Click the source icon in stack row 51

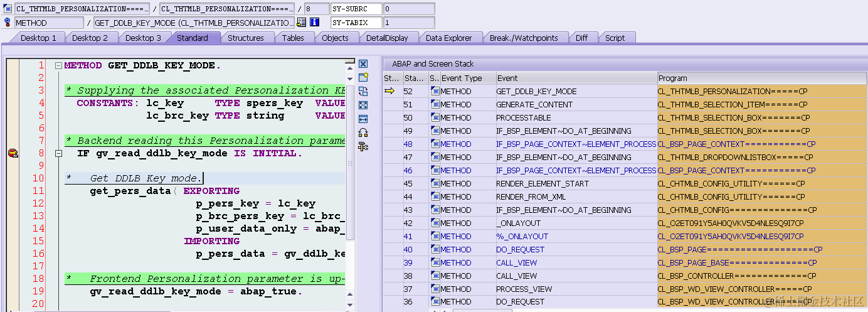(435, 104)
